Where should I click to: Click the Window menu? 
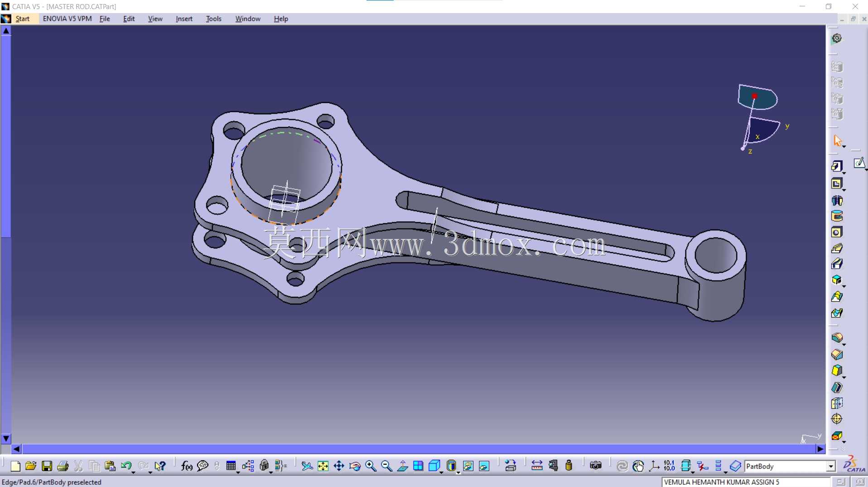coord(248,19)
